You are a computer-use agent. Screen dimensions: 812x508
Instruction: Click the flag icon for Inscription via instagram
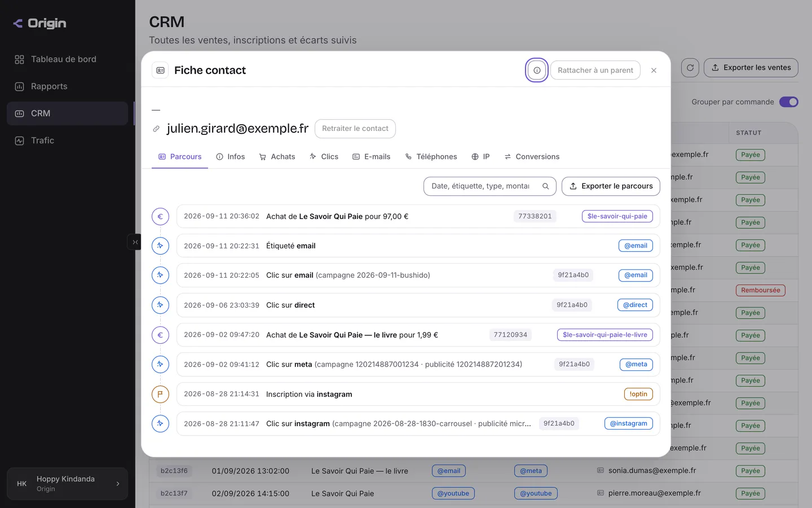160,394
